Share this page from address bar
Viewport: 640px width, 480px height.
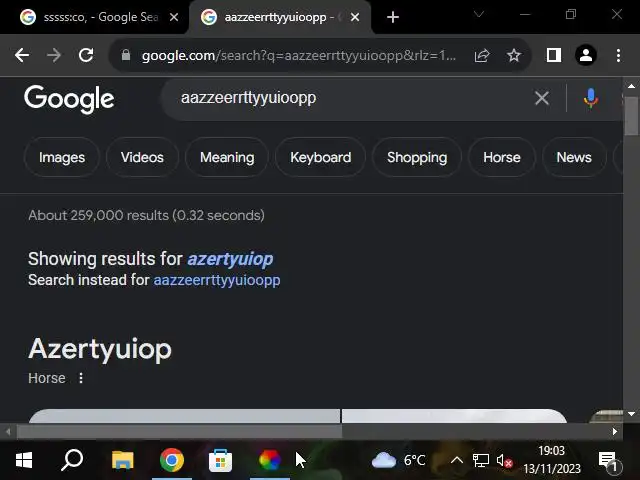tap(482, 55)
